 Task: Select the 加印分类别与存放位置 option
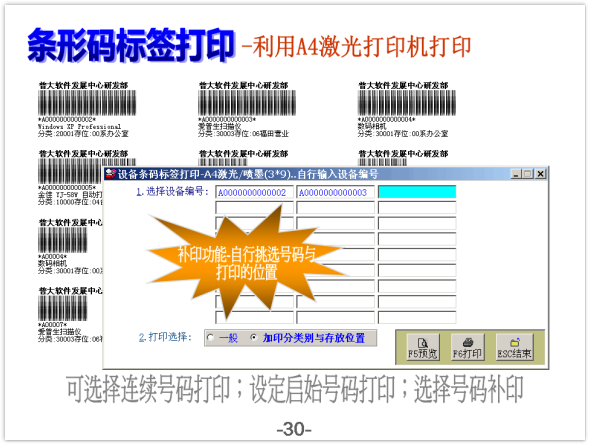(308, 338)
